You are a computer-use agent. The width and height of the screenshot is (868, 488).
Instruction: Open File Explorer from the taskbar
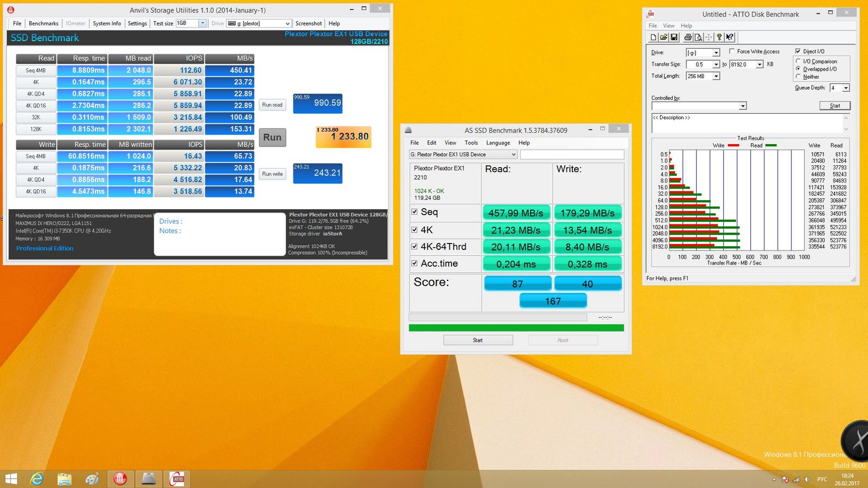pyautogui.click(x=65, y=479)
